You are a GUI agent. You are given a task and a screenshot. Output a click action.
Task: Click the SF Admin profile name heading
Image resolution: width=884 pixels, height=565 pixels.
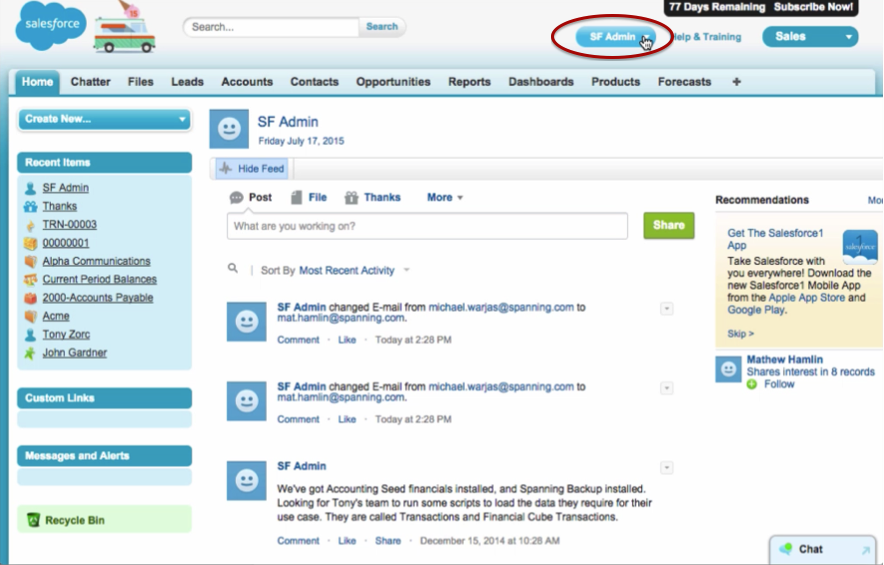(x=288, y=122)
